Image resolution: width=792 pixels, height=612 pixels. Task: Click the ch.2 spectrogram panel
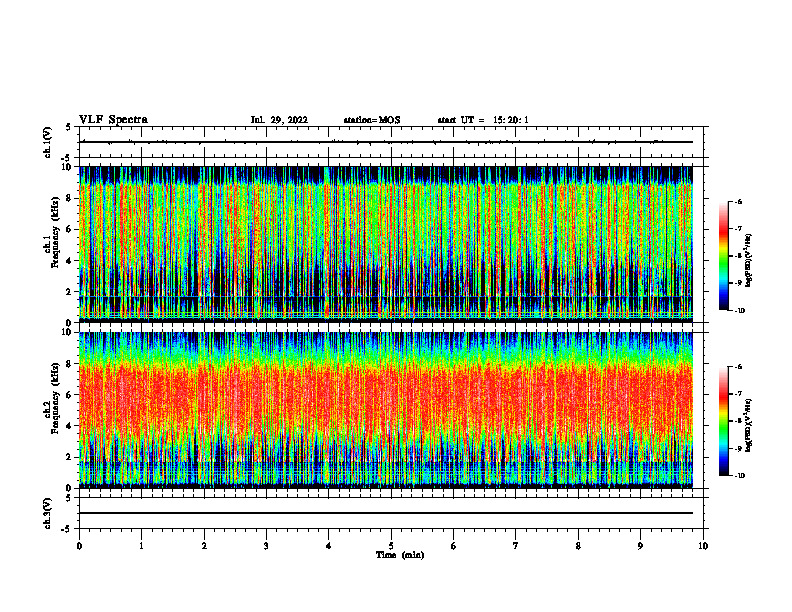(x=386, y=410)
